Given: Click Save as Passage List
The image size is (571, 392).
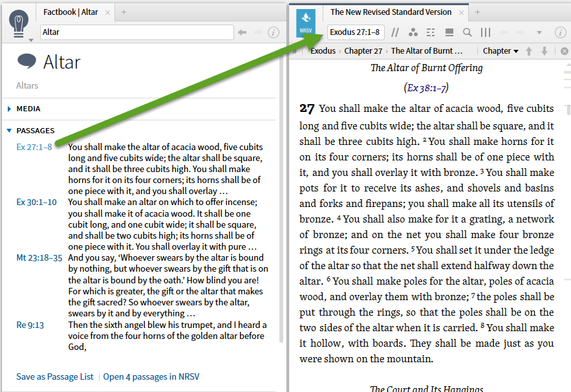Looking at the screenshot, I should point(54,376).
